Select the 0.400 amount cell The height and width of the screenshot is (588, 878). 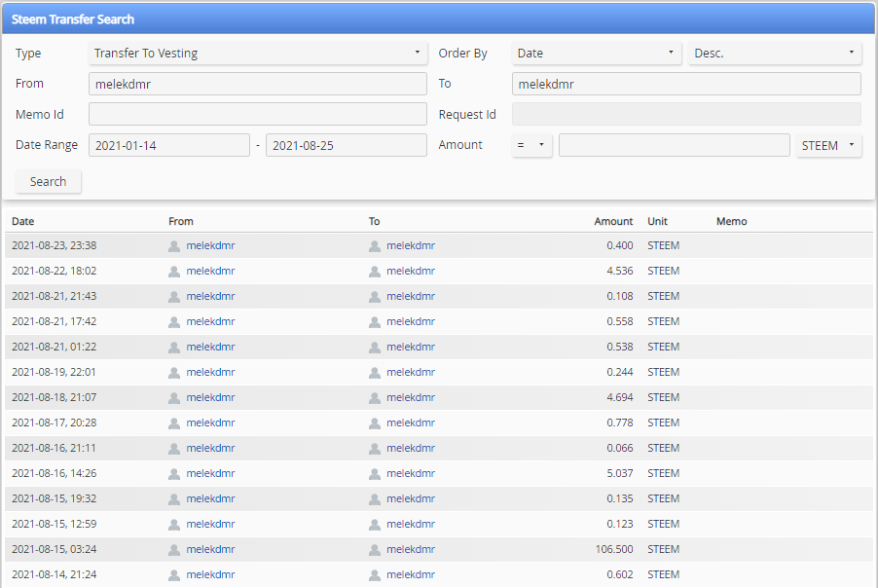(x=620, y=245)
